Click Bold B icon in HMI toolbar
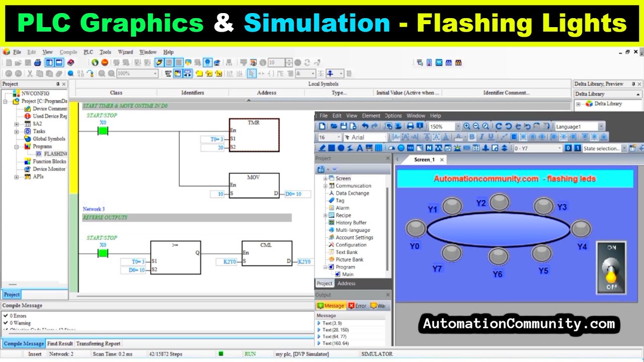The image size is (644, 362). click(471, 137)
